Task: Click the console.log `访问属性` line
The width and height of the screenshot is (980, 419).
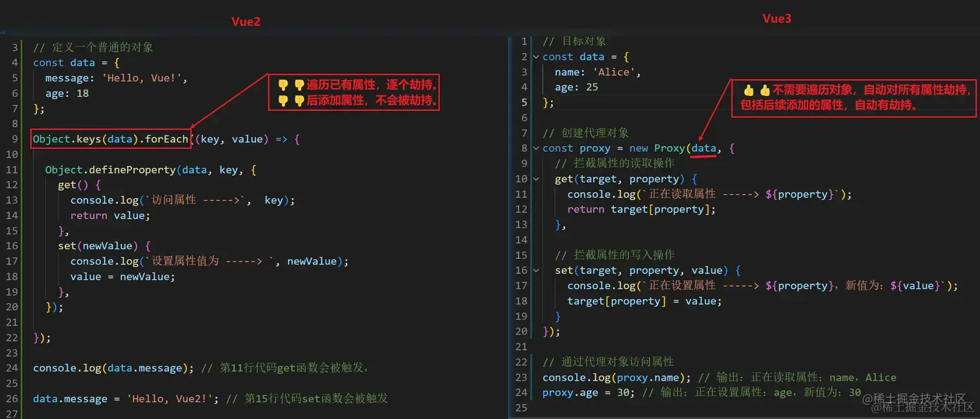Action: point(183,200)
